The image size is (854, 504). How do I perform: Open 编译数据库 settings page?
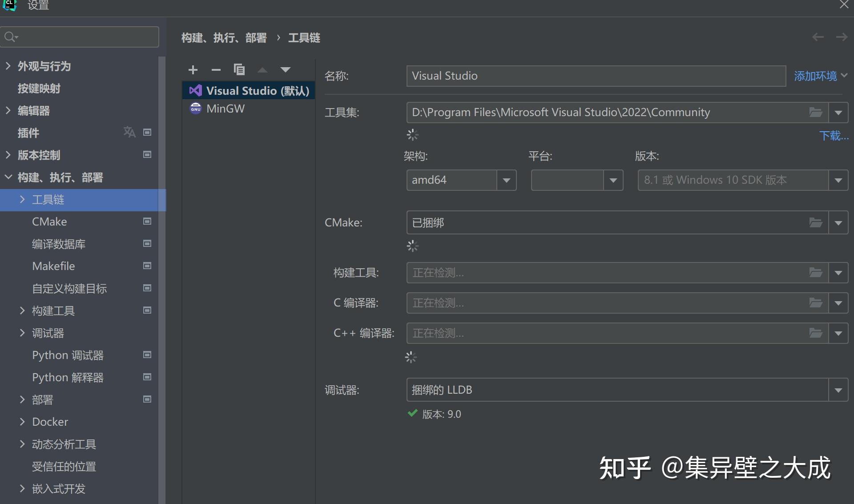pyautogui.click(x=59, y=244)
